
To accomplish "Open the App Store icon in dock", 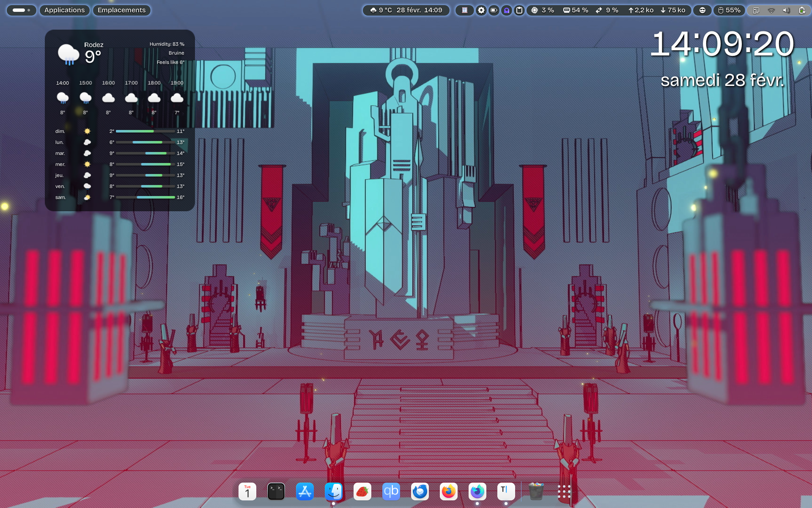I will pos(305,491).
